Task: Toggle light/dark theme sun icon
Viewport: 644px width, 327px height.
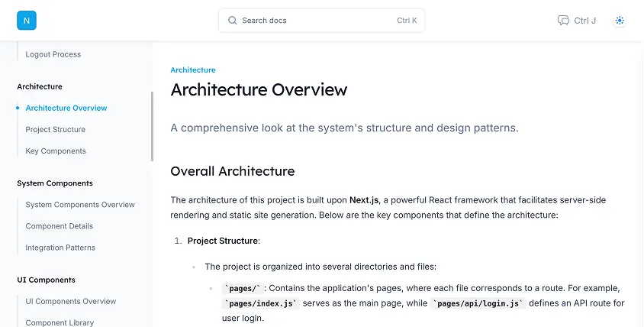Action: pyautogui.click(x=620, y=21)
